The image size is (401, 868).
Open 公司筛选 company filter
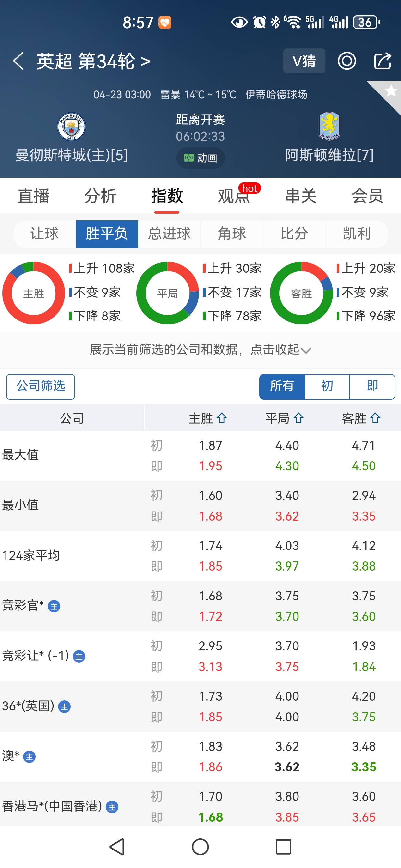coord(41,387)
